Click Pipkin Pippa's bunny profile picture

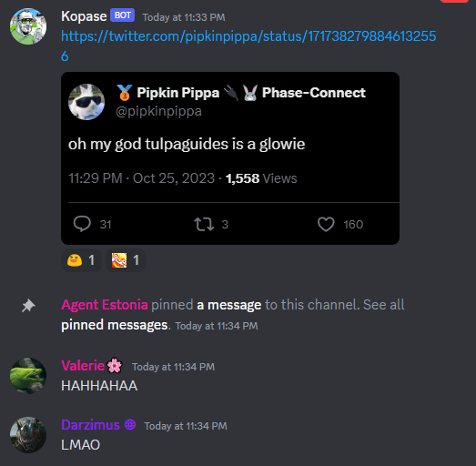point(86,102)
